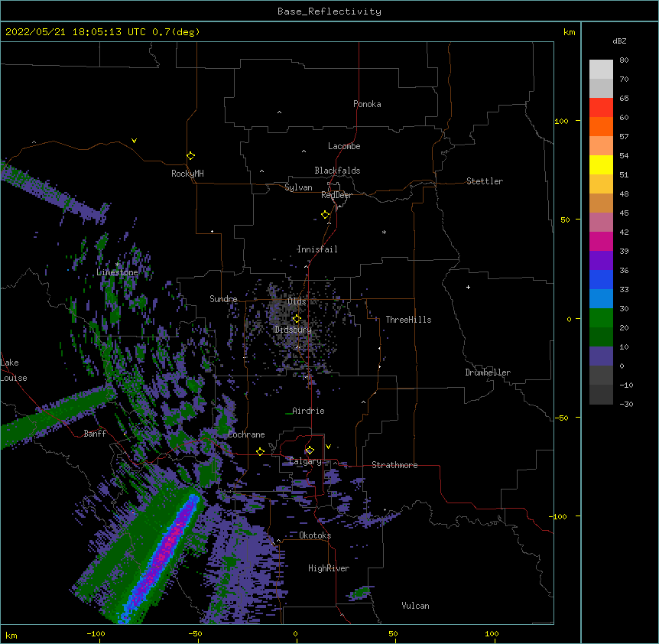Click the timestamp 2022/05/21 18:05:13 UTC

click(x=77, y=32)
